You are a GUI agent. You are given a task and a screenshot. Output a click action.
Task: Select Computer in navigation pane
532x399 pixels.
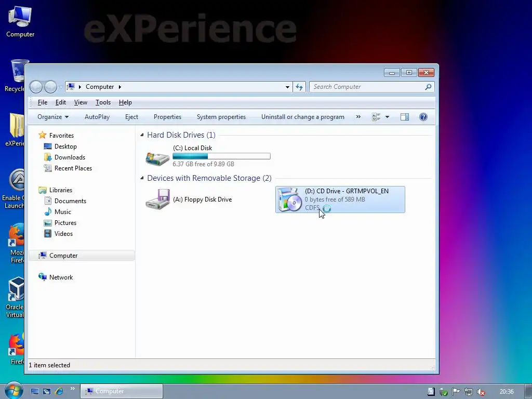82,256
